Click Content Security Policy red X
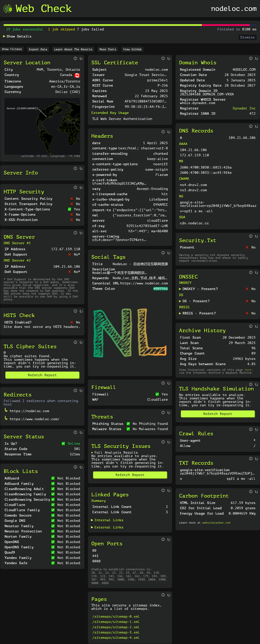This screenshot has height=644, width=260. tap(72, 199)
